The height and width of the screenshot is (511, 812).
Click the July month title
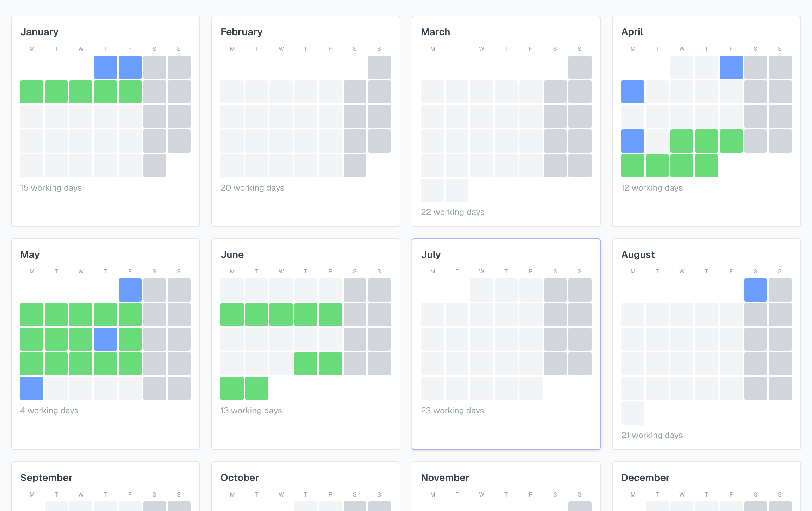431,254
